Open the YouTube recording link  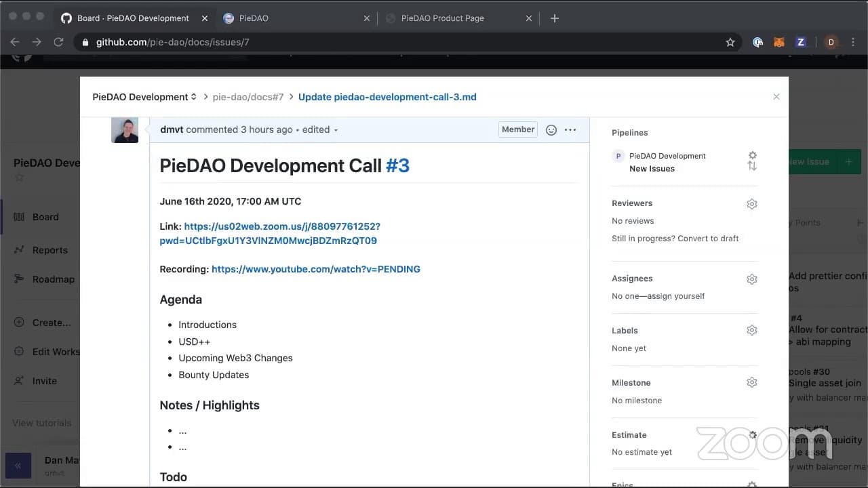[x=316, y=269]
